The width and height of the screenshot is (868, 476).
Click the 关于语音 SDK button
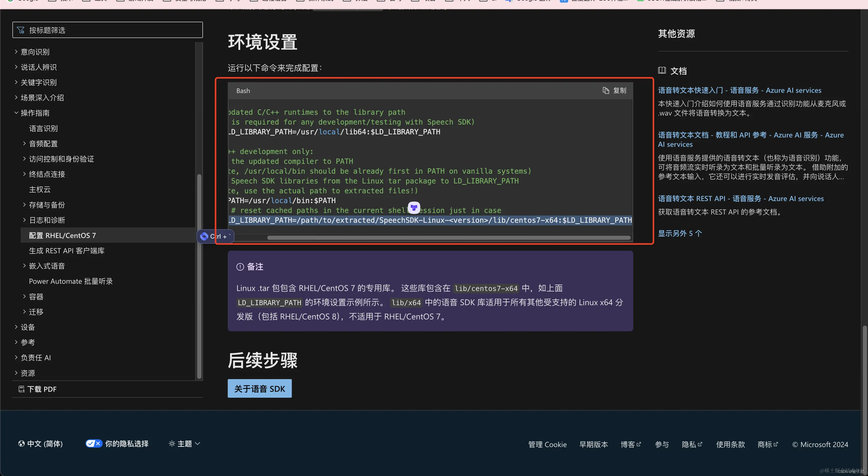[x=259, y=388]
